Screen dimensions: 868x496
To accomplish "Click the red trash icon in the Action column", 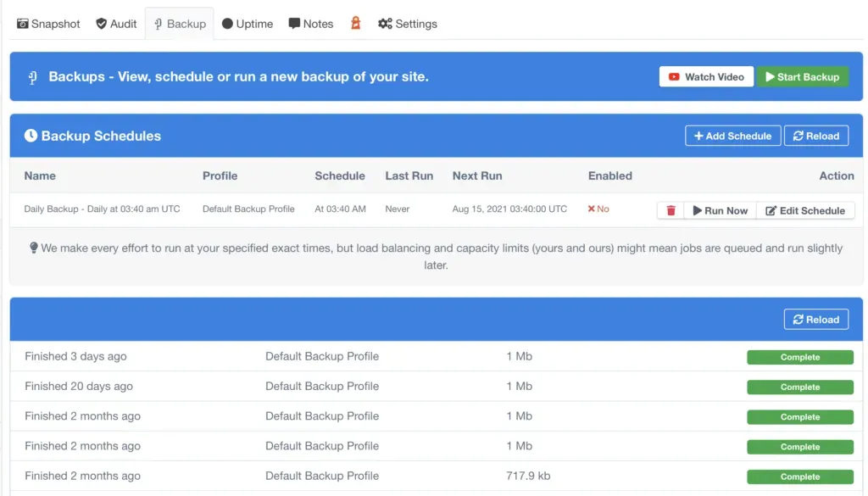I will point(670,209).
